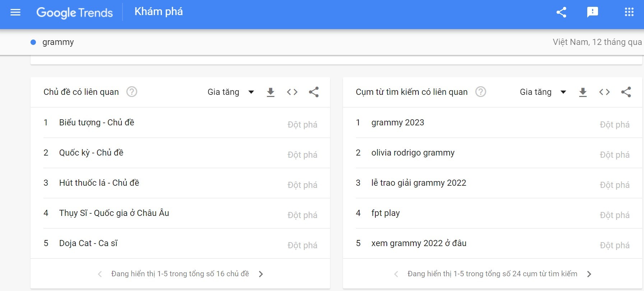
Task: Open query fpt play
Action: tap(385, 213)
